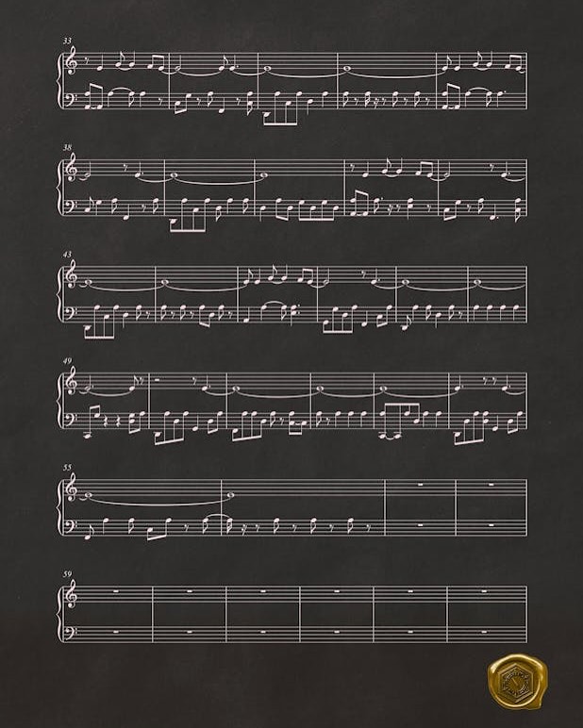Click the treble whole note starting measure 43
The image size is (583, 728).
tap(88, 281)
